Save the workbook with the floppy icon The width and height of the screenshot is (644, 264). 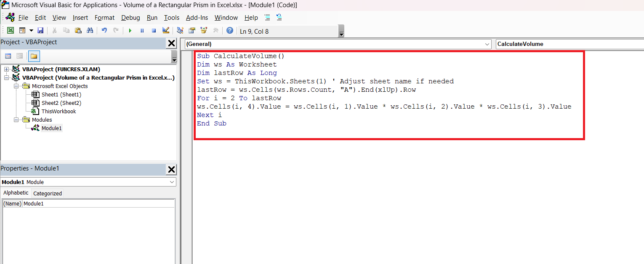pyautogui.click(x=40, y=31)
